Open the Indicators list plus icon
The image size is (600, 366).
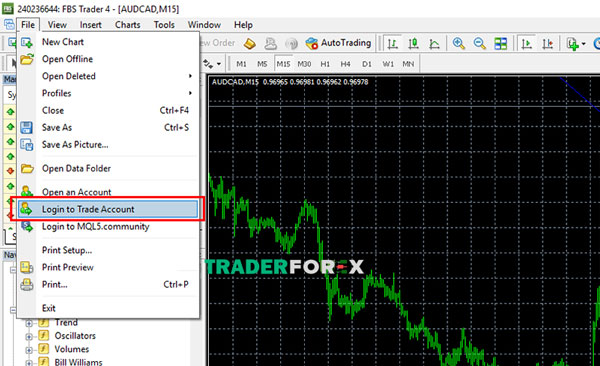pyautogui.click(x=573, y=44)
